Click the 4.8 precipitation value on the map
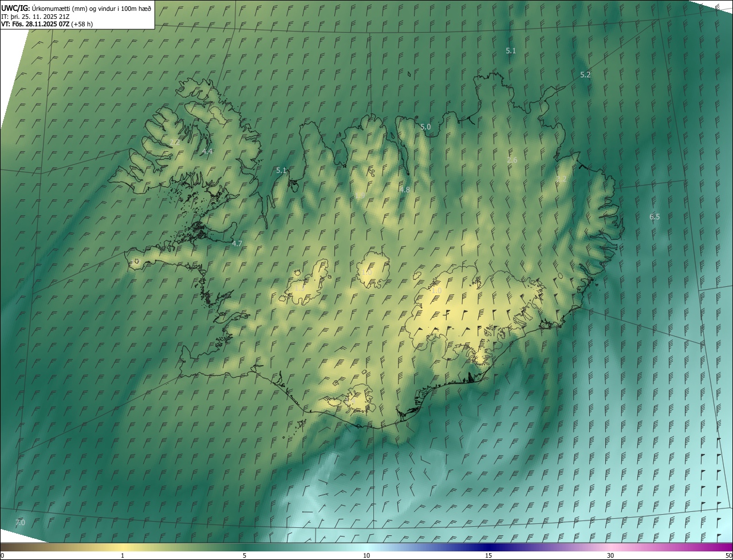733x560 pixels. (405, 190)
